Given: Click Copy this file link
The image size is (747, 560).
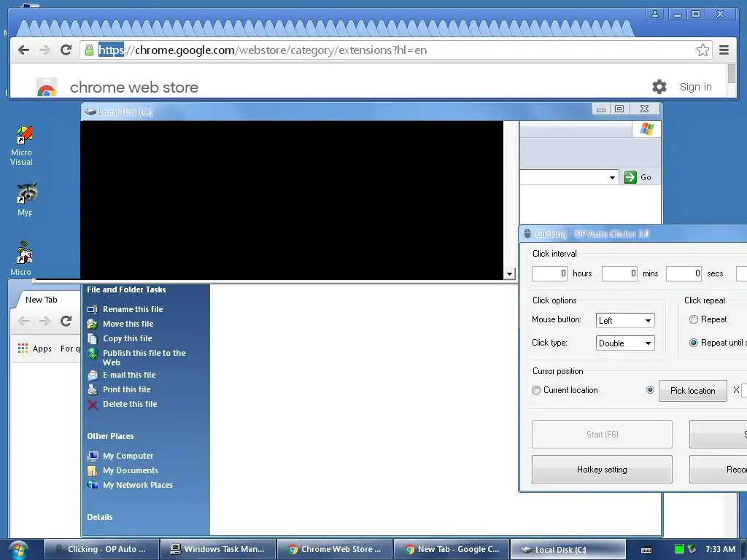Looking at the screenshot, I should (127, 338).
